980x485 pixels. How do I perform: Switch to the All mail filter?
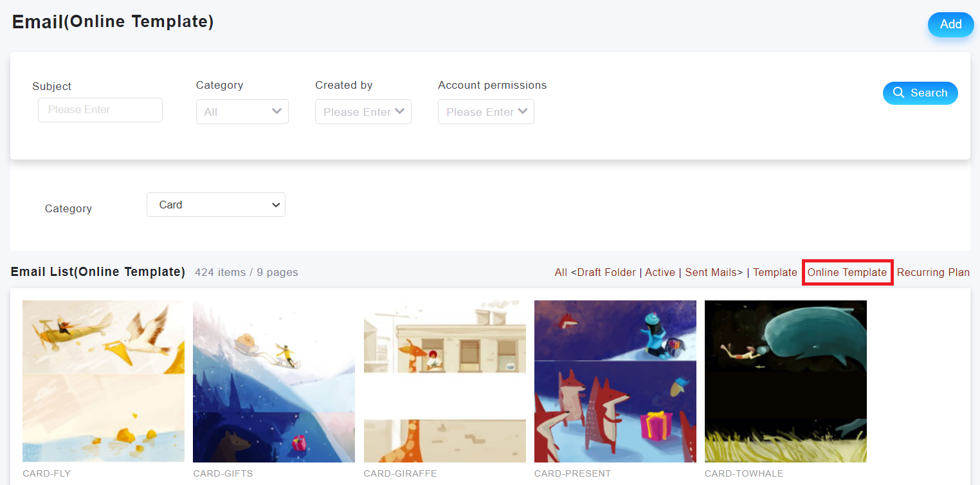(x=561, y=273)
